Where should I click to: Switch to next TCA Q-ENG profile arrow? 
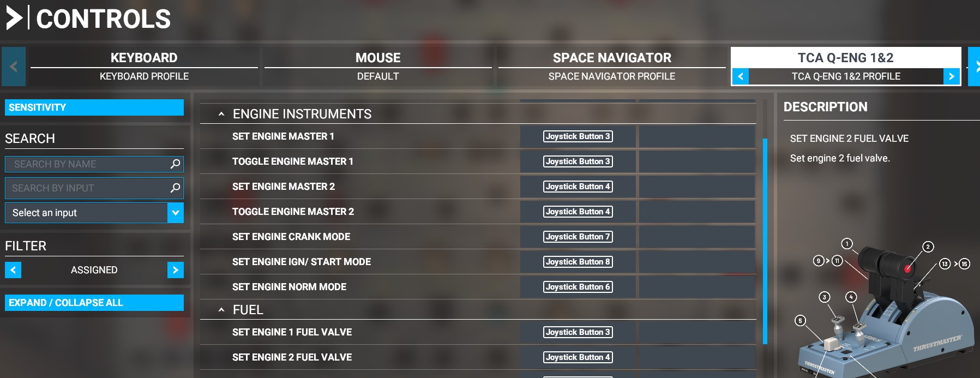[951, 76]
